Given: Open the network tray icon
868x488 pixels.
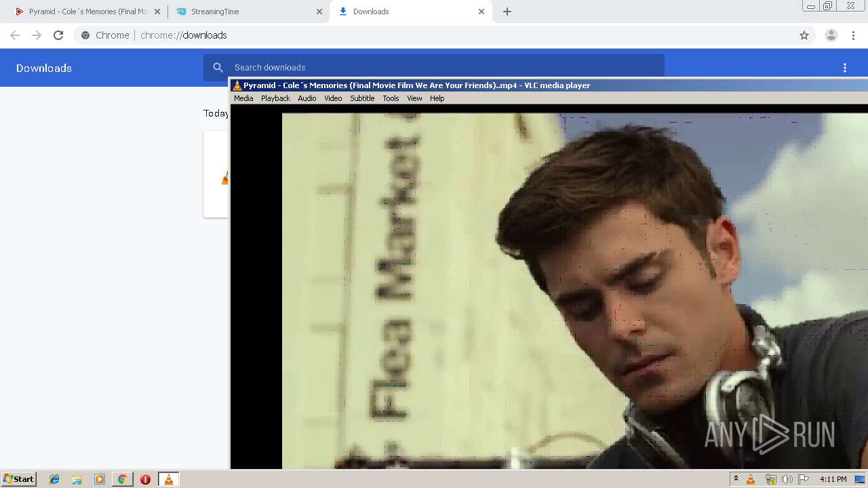Looking at the screenshot, I should 770,479.
